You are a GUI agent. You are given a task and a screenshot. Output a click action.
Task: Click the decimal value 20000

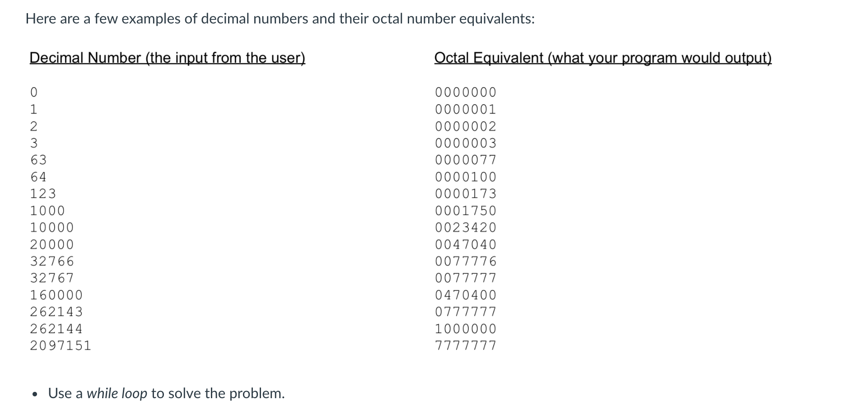coord(51,245)
